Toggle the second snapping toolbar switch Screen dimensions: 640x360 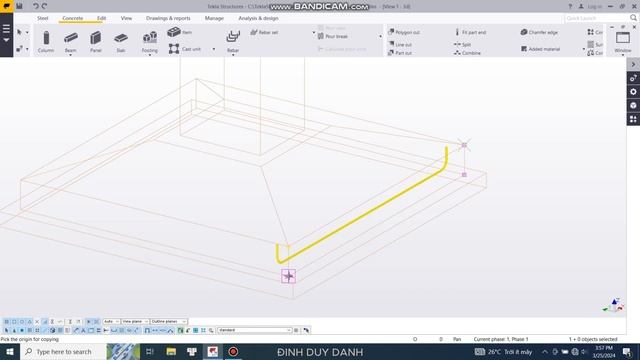pyautogui.click(x=14, y=322)
